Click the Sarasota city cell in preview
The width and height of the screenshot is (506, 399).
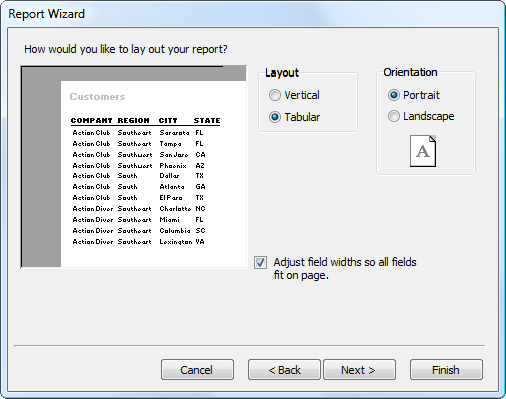coord(174,133)
